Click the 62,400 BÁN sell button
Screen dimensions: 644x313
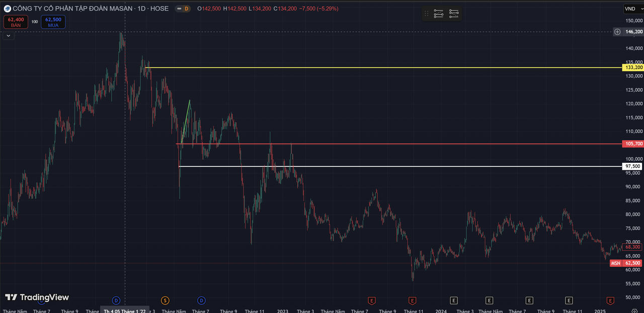16,22
